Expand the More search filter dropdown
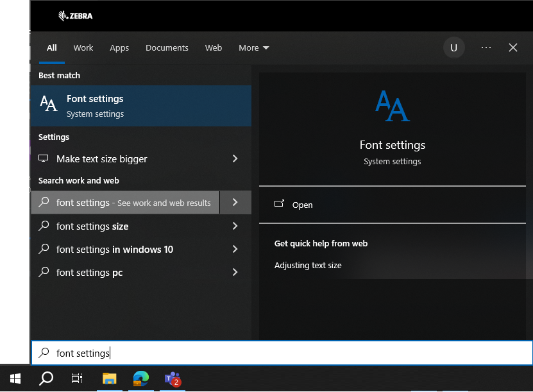Viewport: 533px width, 392px height. point(253,47)
